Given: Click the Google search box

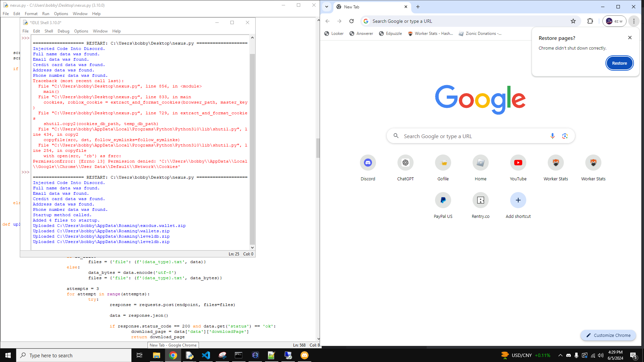Looking at the screenshot, I should [470, 136].
